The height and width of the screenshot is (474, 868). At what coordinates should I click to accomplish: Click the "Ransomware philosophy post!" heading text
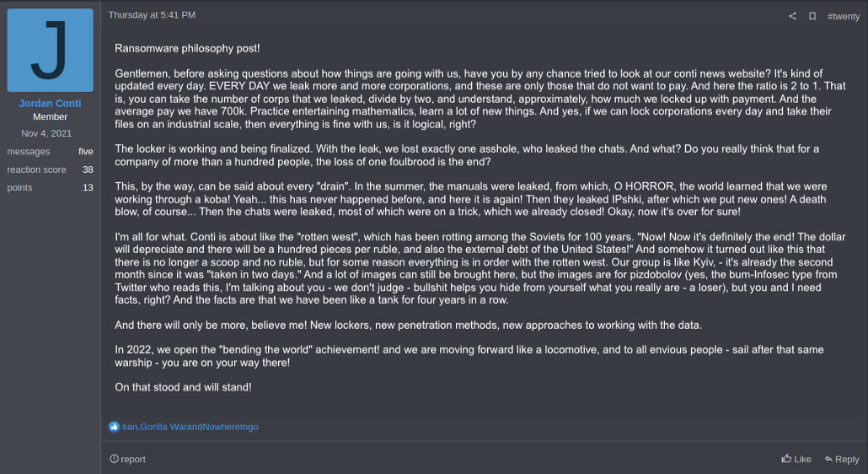point(187,49)
